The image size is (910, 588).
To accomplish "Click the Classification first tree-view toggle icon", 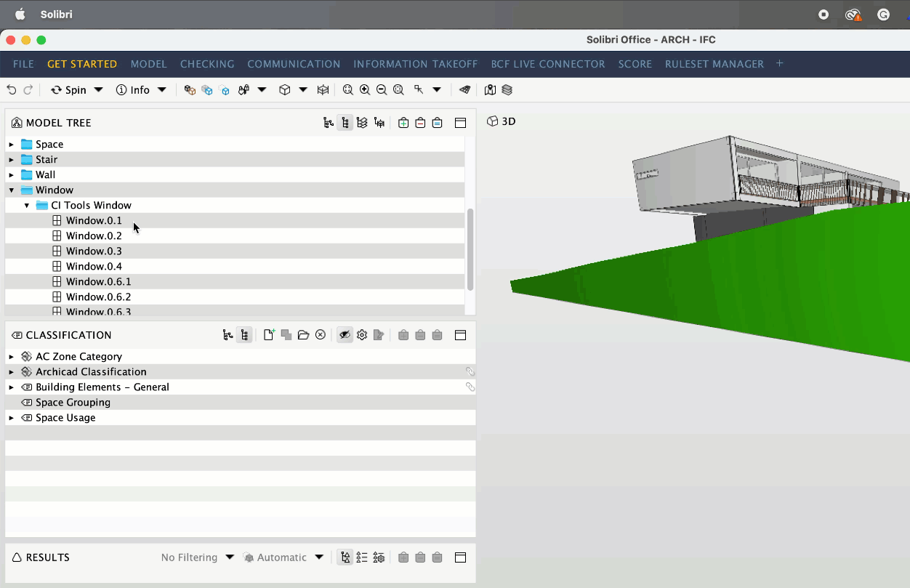I will click(x=228, y=335).
